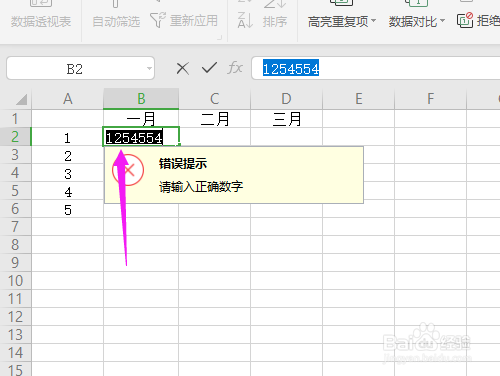500x376 pixels.
Task: Click the editing cell B2 with 1254554
Action: pos(141,137)
